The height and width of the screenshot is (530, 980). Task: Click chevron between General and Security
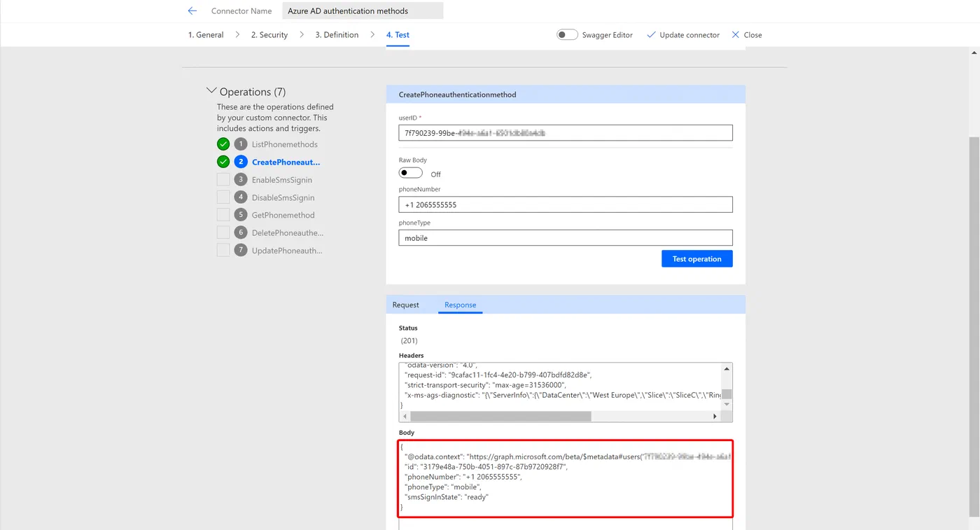237,34
